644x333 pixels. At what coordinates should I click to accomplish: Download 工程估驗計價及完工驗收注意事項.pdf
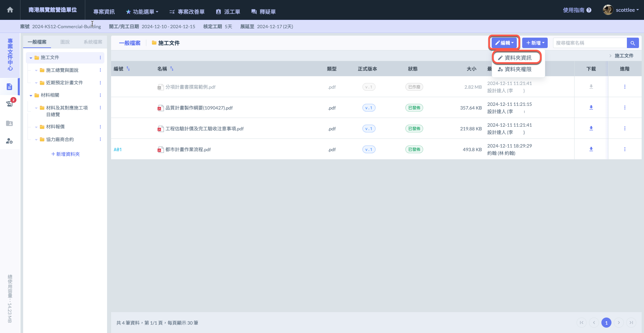[591, 128]
